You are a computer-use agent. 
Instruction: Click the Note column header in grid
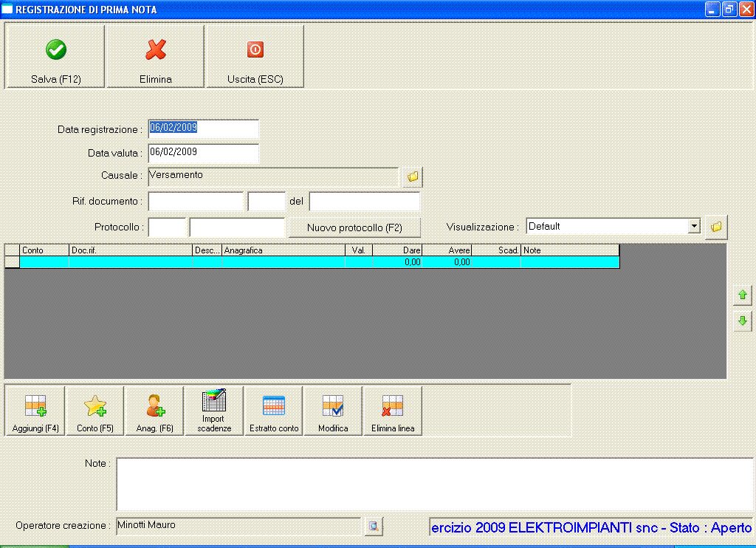pyautogui.click(x=571, y=250)
